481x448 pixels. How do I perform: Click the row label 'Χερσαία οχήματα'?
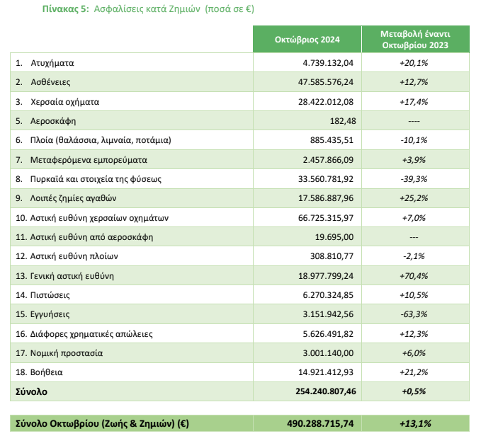pyautogui.click(x=64, y=102)
